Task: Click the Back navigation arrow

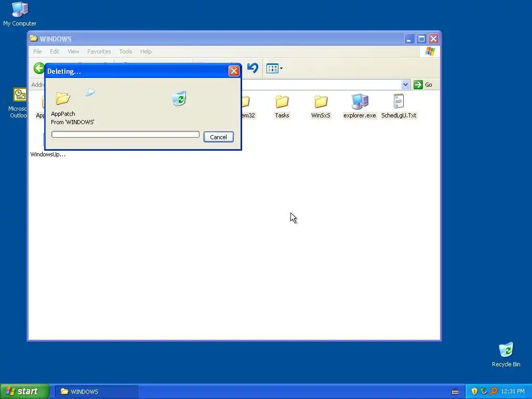Action: 39,68
